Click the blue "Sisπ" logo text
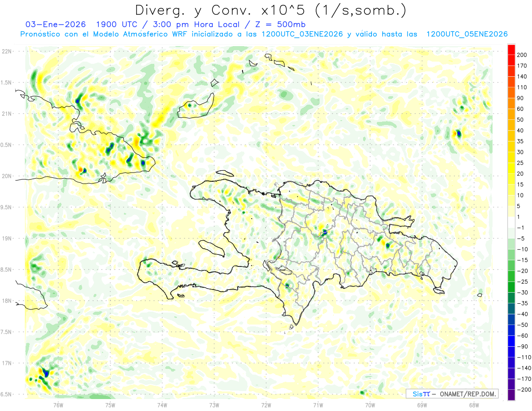The image size is (532, 411). click(421, 394)
